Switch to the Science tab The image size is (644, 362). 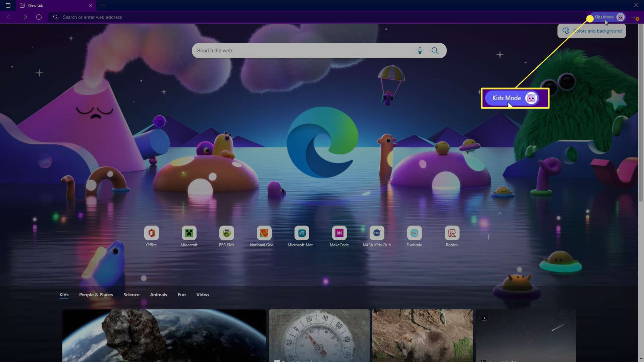131,295
